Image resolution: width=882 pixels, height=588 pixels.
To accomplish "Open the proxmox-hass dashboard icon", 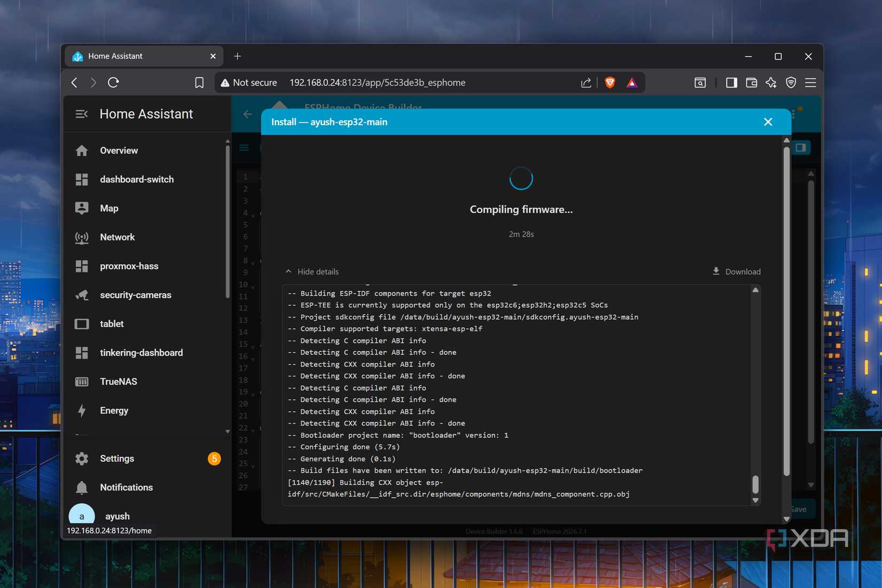I will (x=82, y=266).
